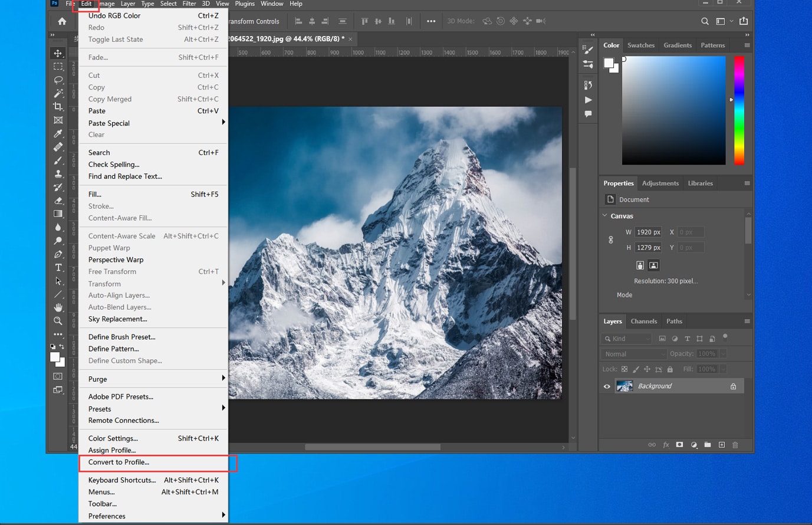Create a new layer in Layers panel
The width and height of the screenshot is (812, 525).
click(x=721, y=445)
